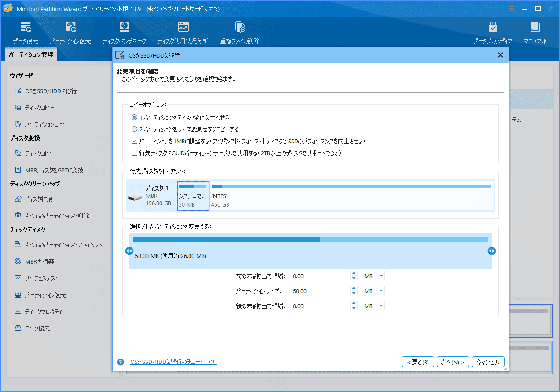Click the ウィザード section header

(x=22, y=76)
